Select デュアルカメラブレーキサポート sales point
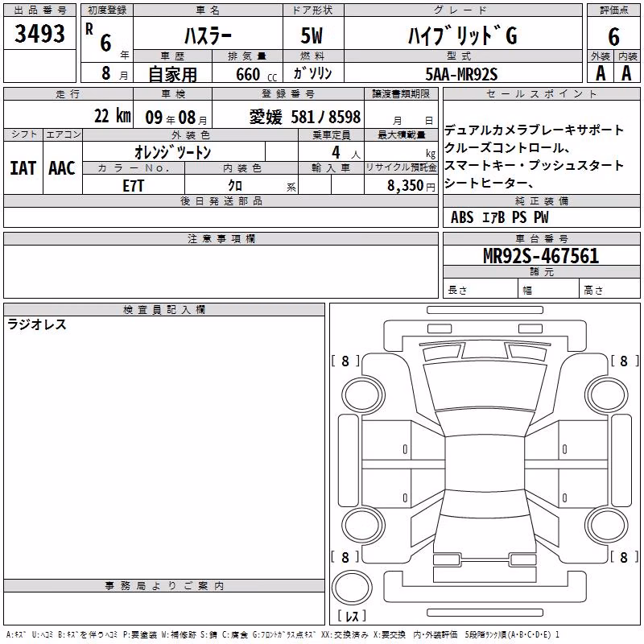Screen dimensions: 644x644 534,130
